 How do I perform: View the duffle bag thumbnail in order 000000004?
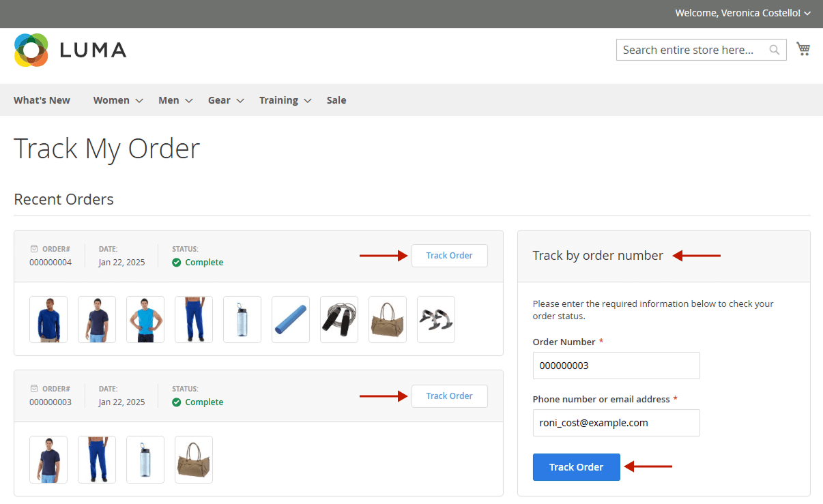coord(388,319)
